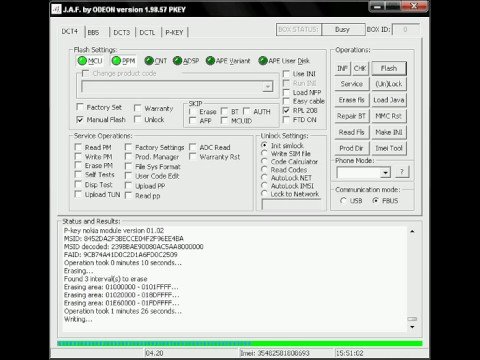
Task: Select the Init simlock radio button
Action: pyautogui.click(x=264, y=145)
